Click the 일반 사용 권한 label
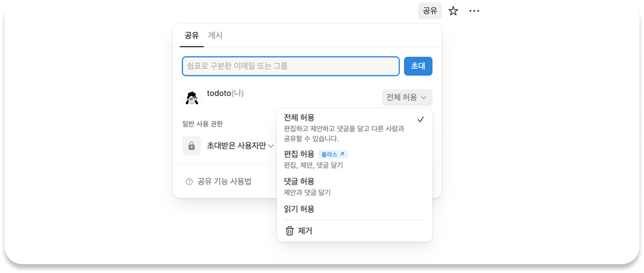Screen dimensions: 644x273 click(x=202, y=124)
